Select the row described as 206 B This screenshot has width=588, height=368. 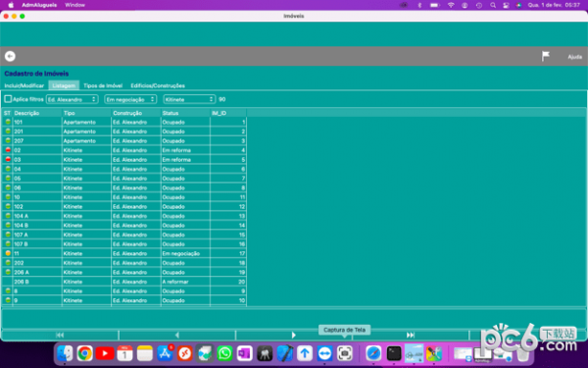(124, 282)
